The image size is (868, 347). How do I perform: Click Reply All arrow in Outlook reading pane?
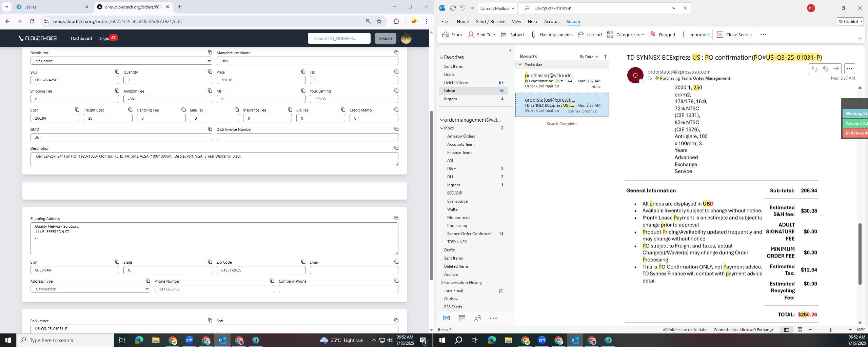(825, 69)
